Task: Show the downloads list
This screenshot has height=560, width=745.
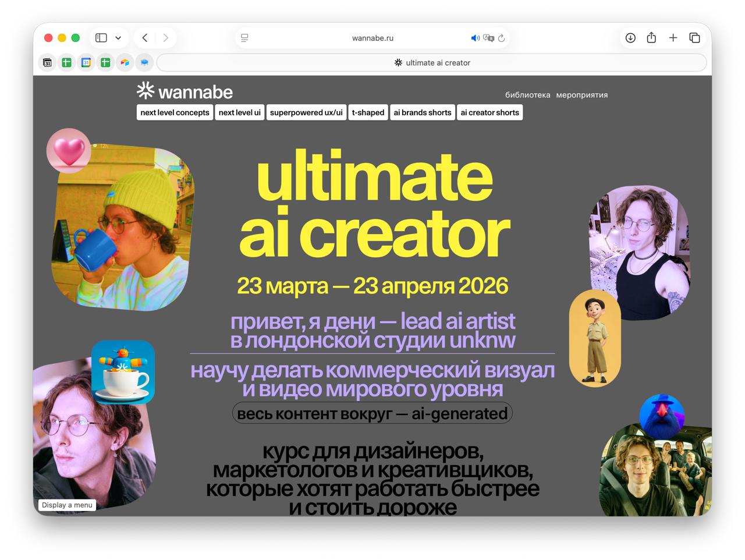Action: (630, 38)
